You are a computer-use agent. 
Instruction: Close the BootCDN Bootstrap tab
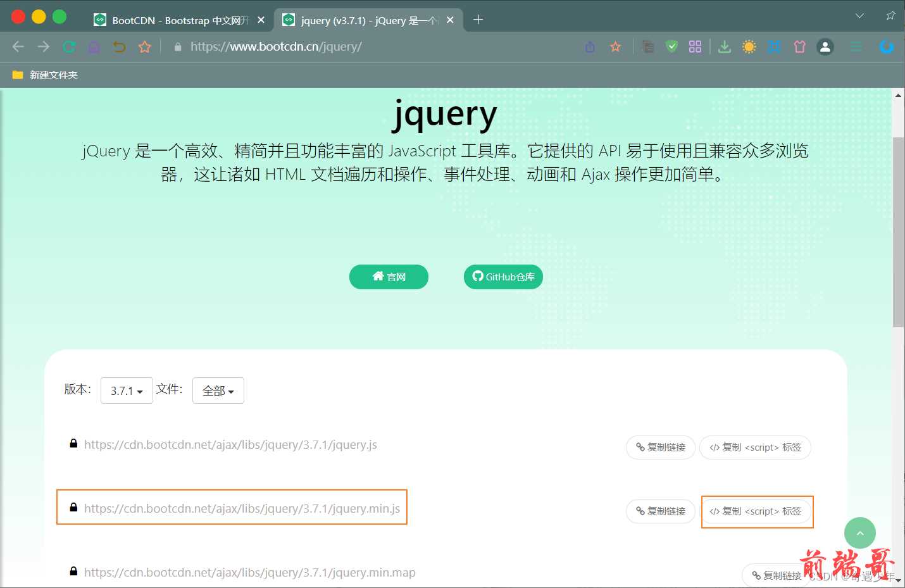261,20
